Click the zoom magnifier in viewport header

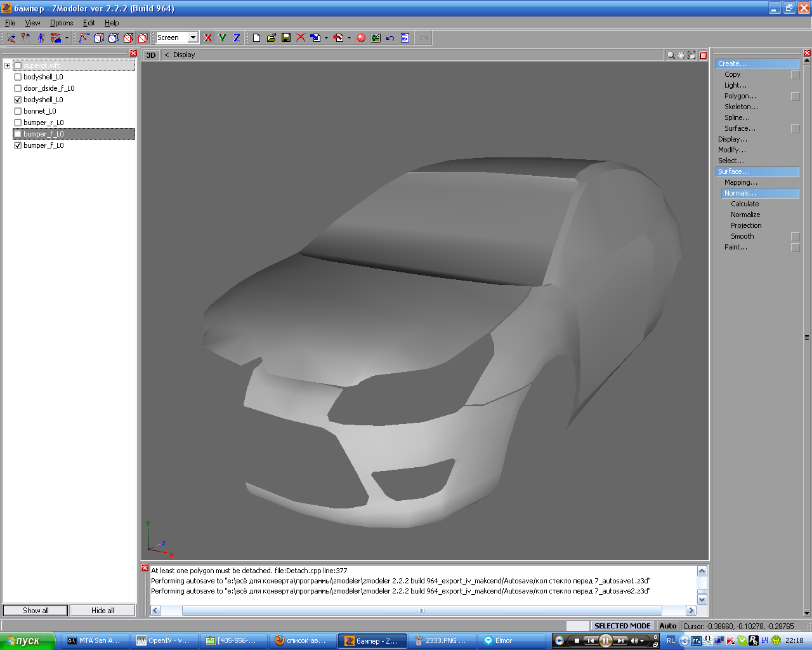pos(671,55)
